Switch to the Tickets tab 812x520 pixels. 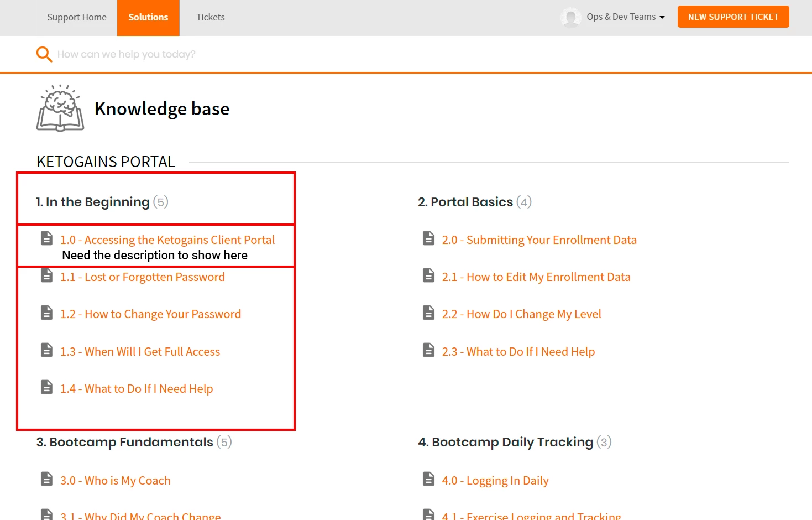tap(211, 17)
